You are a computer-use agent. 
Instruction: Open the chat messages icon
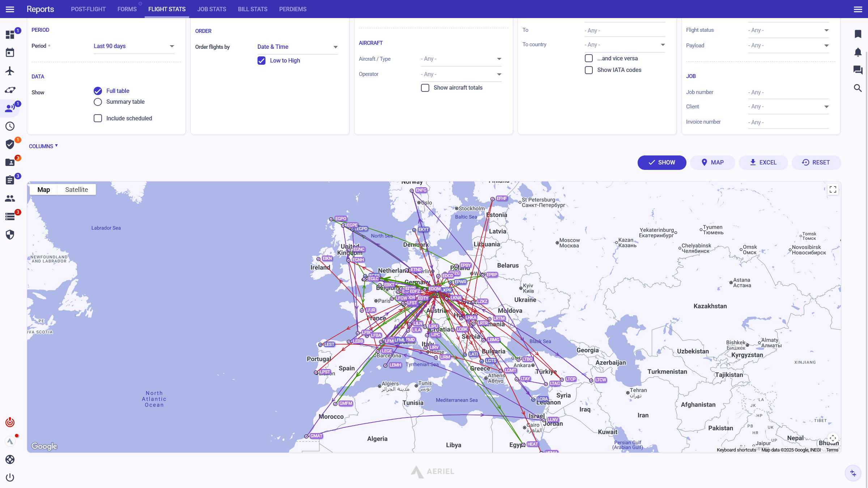pyautogui.click(x=858, y=70)
